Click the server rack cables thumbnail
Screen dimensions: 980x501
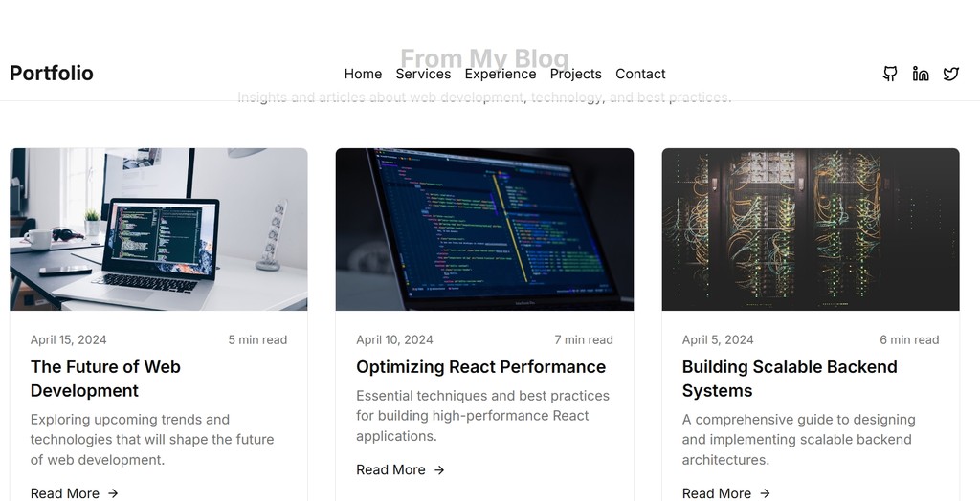[811, 229]
